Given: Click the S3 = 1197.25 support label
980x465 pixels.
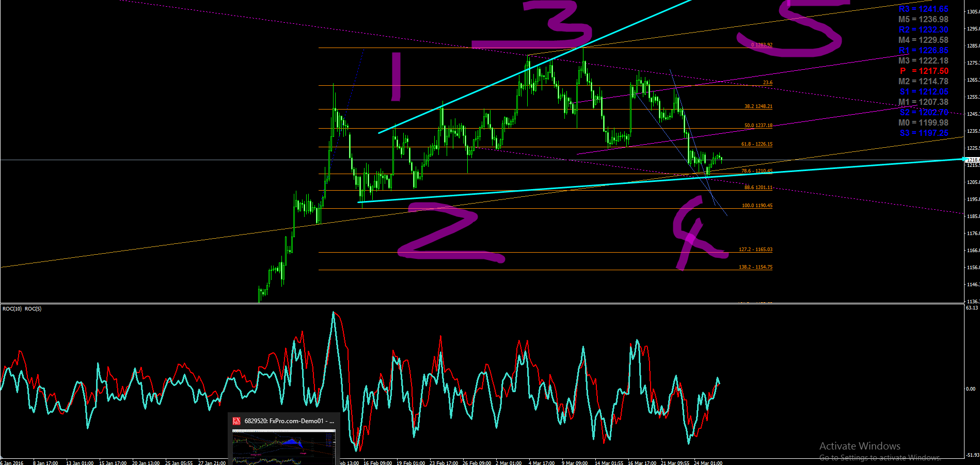Looking at the screenshot, I should coord(924,133).
